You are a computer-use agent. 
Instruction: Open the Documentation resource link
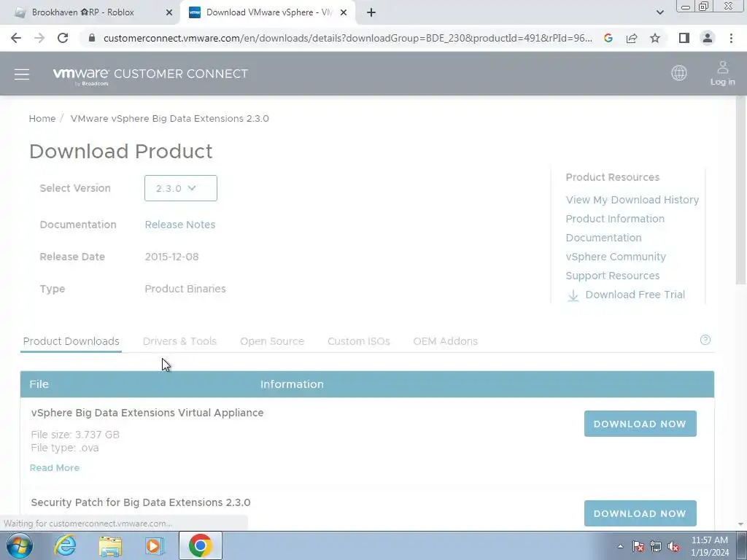(603, 238)
